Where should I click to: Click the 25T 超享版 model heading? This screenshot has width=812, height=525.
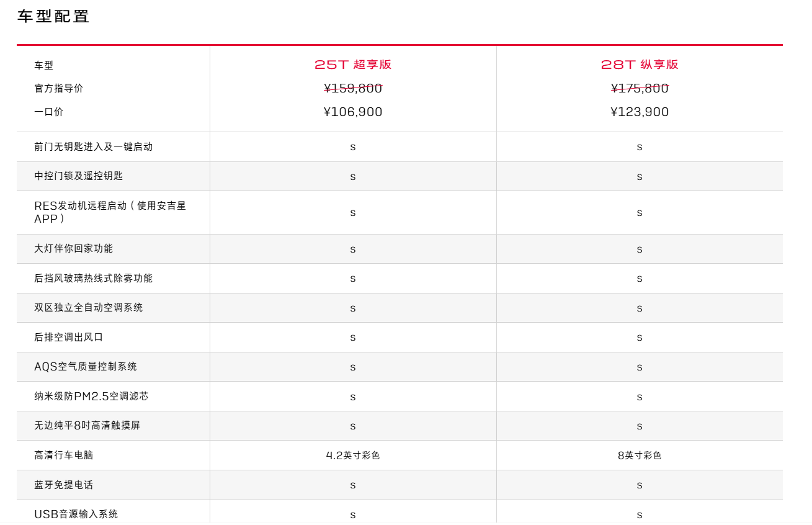coord(353,65)
